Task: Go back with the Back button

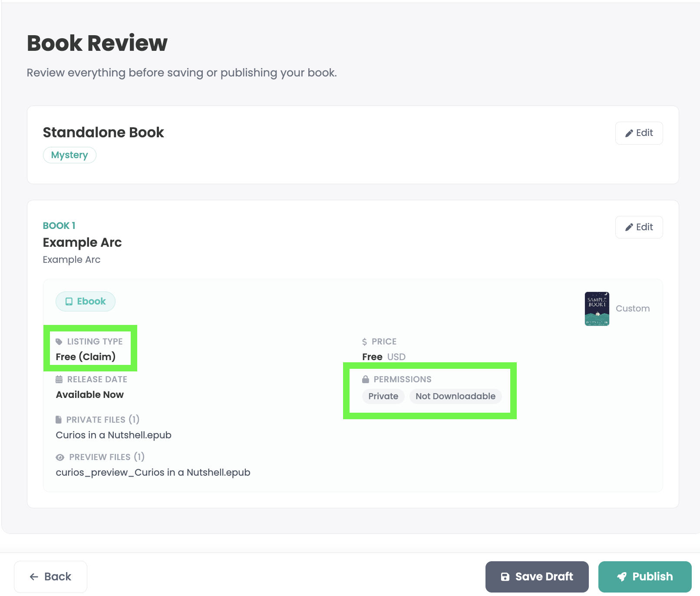Action: pyautogui.click(x=50, y=577)
